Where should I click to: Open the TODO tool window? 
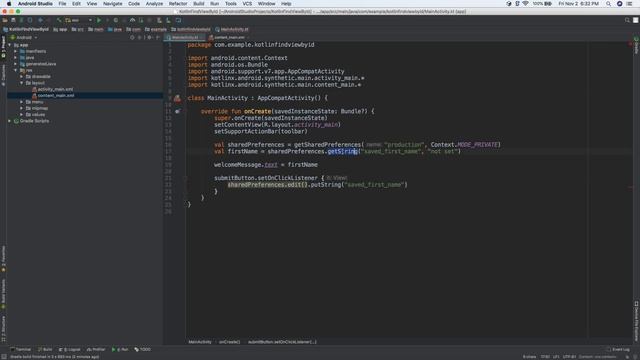click(x=142, y=349)
